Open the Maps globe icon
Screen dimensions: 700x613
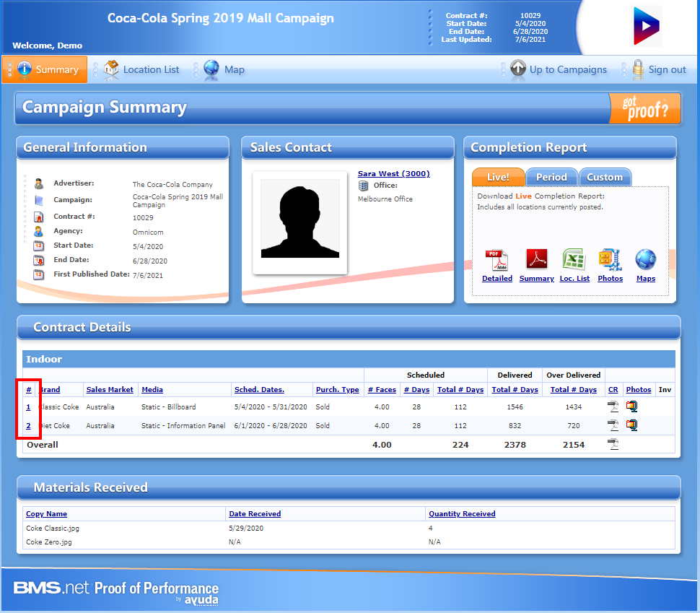point(646,260)
